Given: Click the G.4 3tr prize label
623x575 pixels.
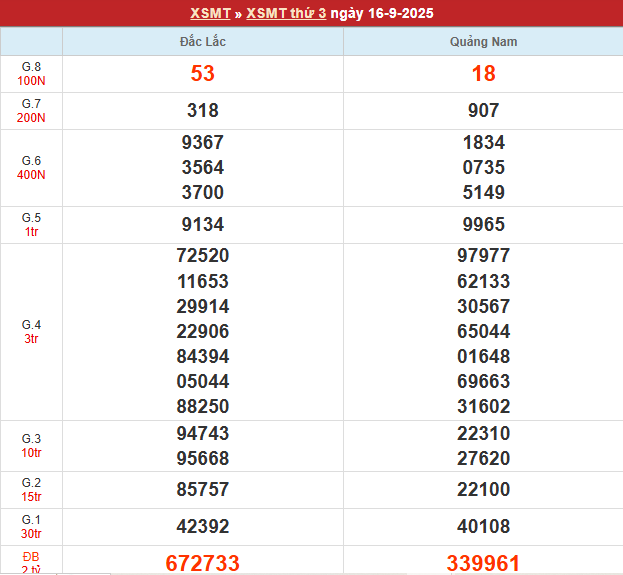Looking at the screenshot, I should pyautogui.click(x=31, y=332).
